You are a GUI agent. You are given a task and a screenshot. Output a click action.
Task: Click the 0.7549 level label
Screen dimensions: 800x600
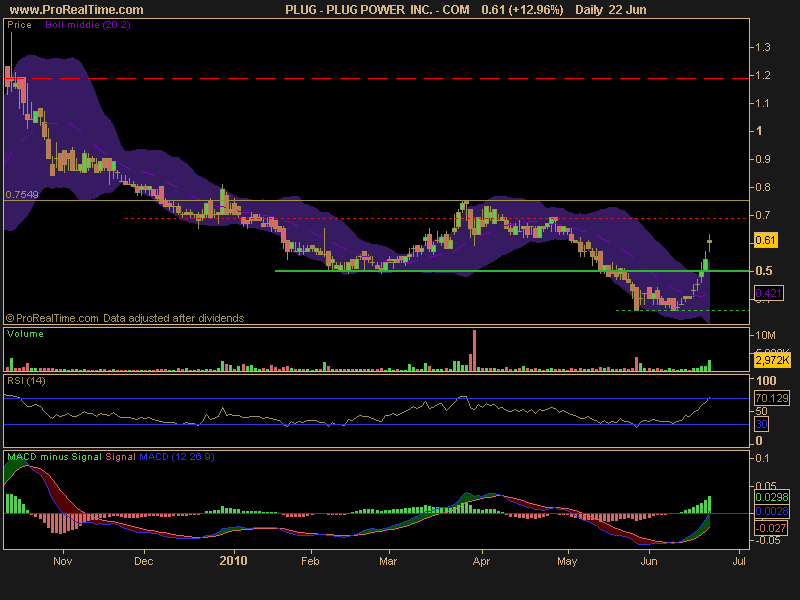click(21, 194)
